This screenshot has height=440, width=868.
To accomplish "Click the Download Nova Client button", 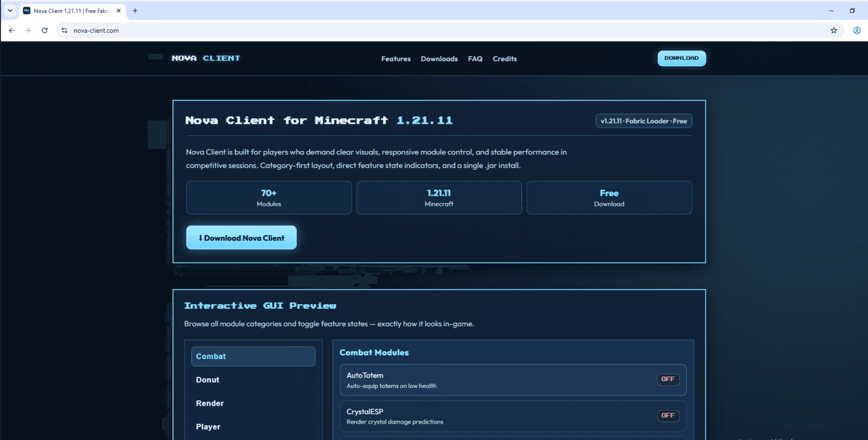I will [241, 238].
